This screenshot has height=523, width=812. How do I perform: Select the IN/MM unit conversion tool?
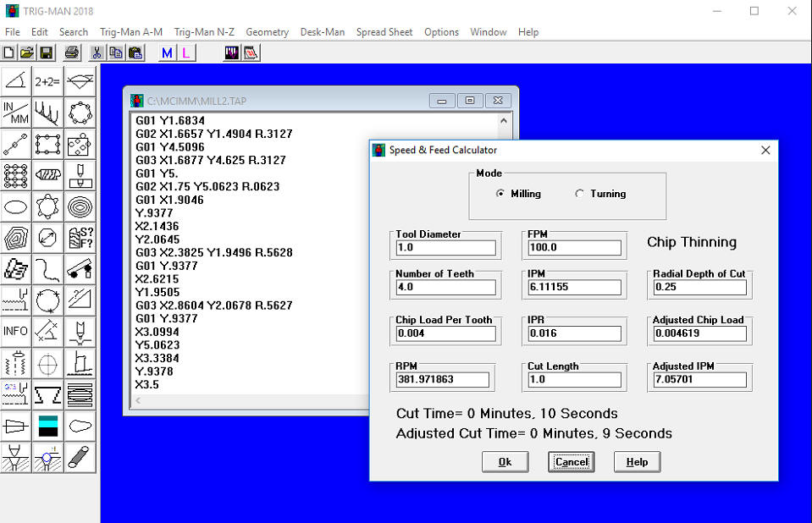[16, 113]
